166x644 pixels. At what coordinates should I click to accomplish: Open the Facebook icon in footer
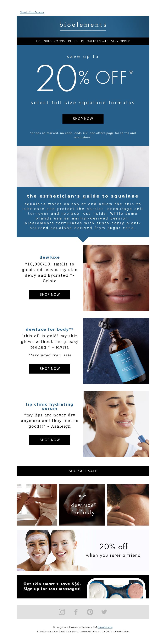coord(76,612)
